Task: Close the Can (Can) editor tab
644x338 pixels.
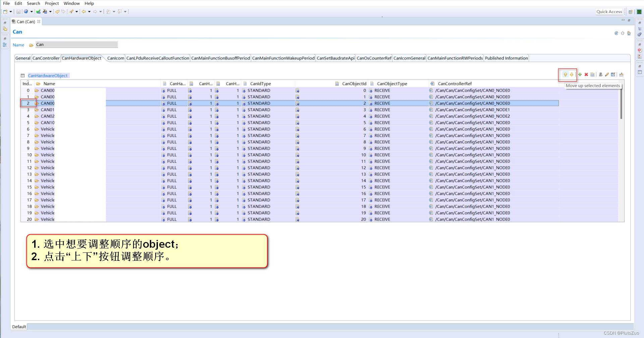Action: point(39,21)
